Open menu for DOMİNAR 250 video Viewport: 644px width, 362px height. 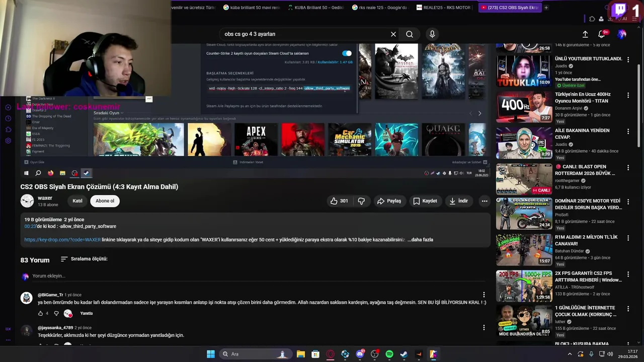pos(628,202)
